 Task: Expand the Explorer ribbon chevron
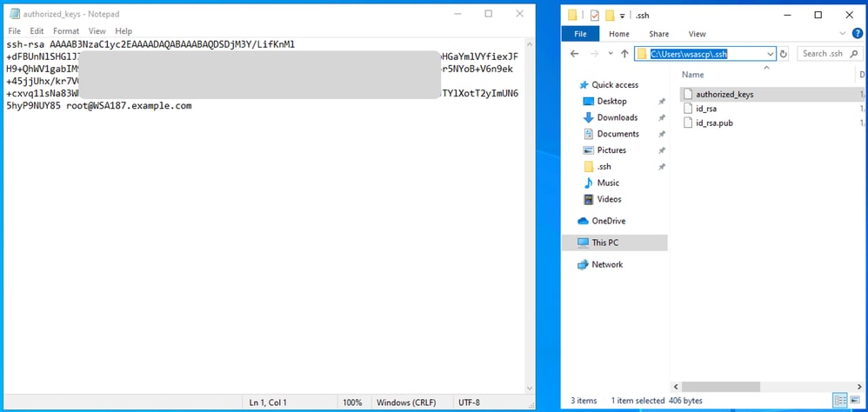[843, 34]
